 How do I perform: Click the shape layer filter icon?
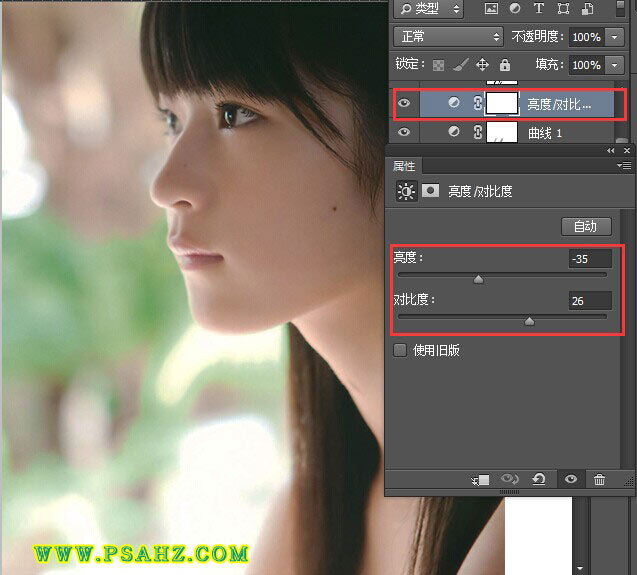pos(563,9)
